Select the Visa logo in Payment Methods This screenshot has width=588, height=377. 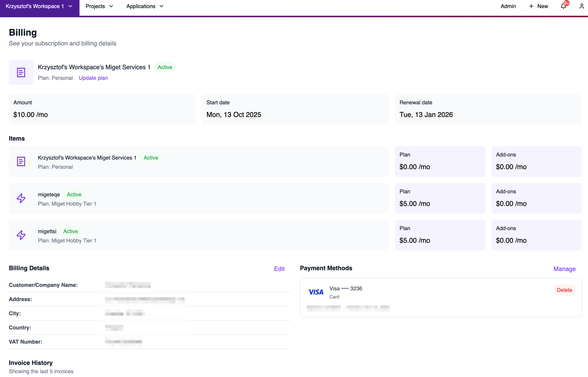pyautogui.click(x=316, y=292)
